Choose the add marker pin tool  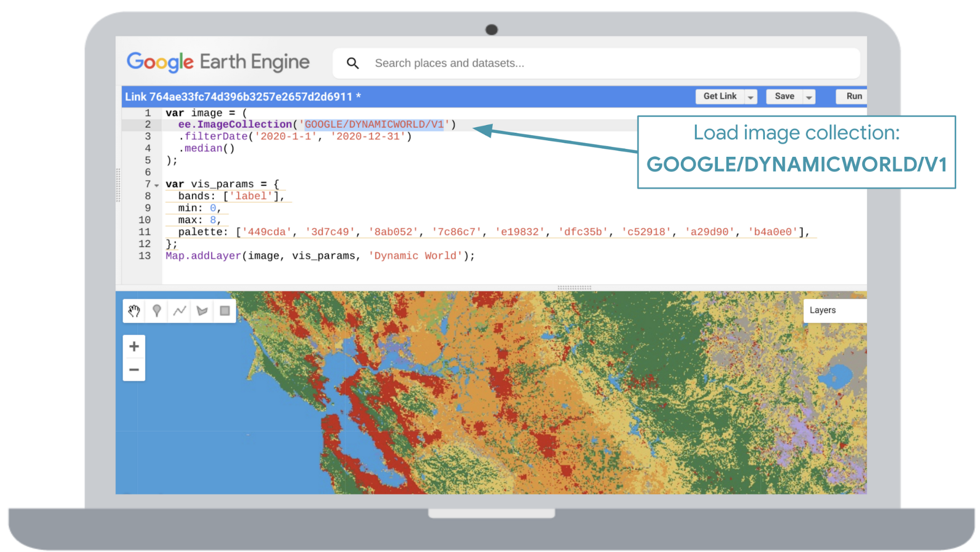click(x=157, y=311)
